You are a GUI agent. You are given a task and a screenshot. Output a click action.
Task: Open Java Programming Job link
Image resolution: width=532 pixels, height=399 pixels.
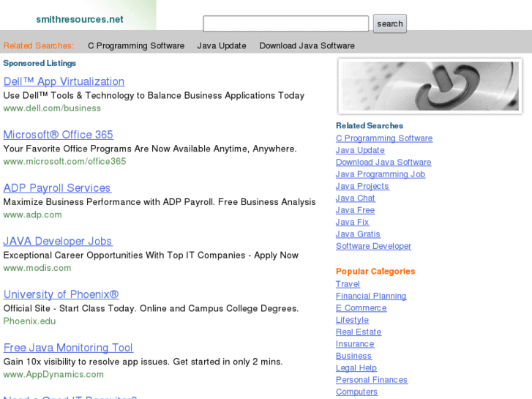coord(381,174)
